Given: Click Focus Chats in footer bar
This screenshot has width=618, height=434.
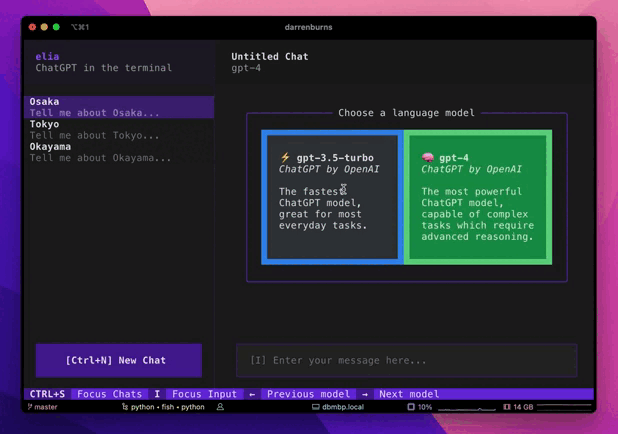Looking at the screenshot, I should (110, 394).
